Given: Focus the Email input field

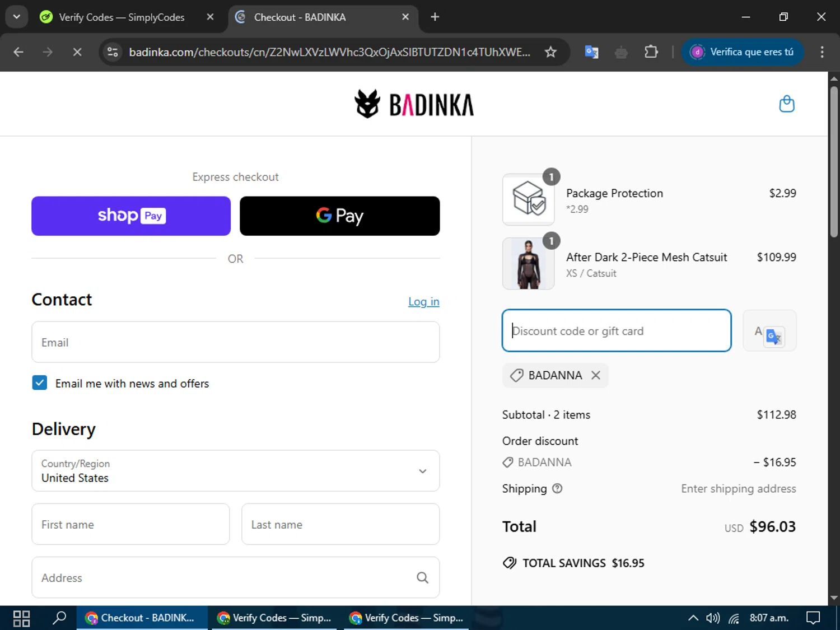Looking at the screenshot, I should pos(236,342).
